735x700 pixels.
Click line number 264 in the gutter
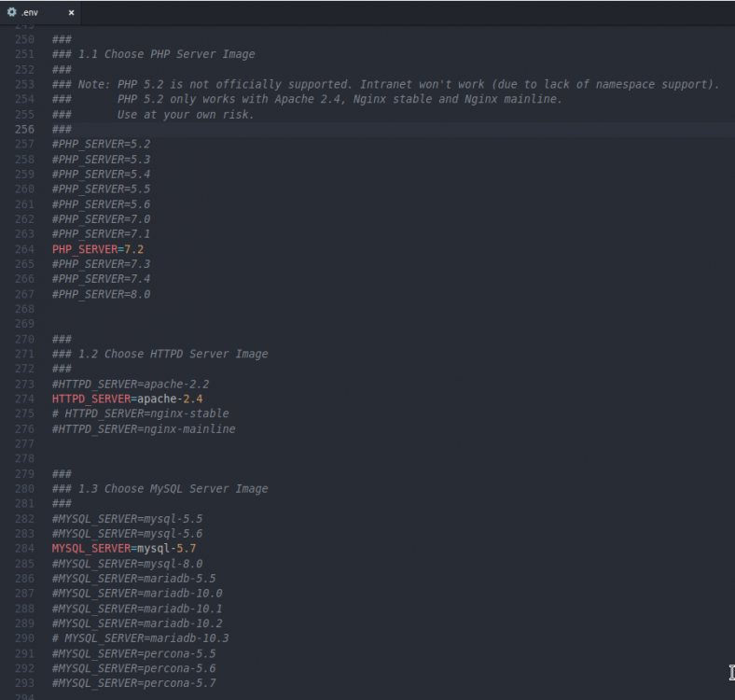[24, 249]
